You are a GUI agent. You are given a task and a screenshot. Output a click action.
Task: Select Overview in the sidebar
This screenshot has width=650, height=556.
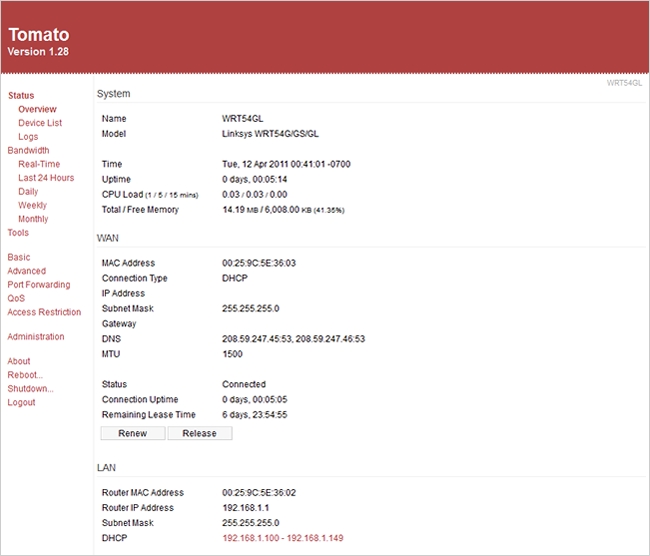point(37,109)
